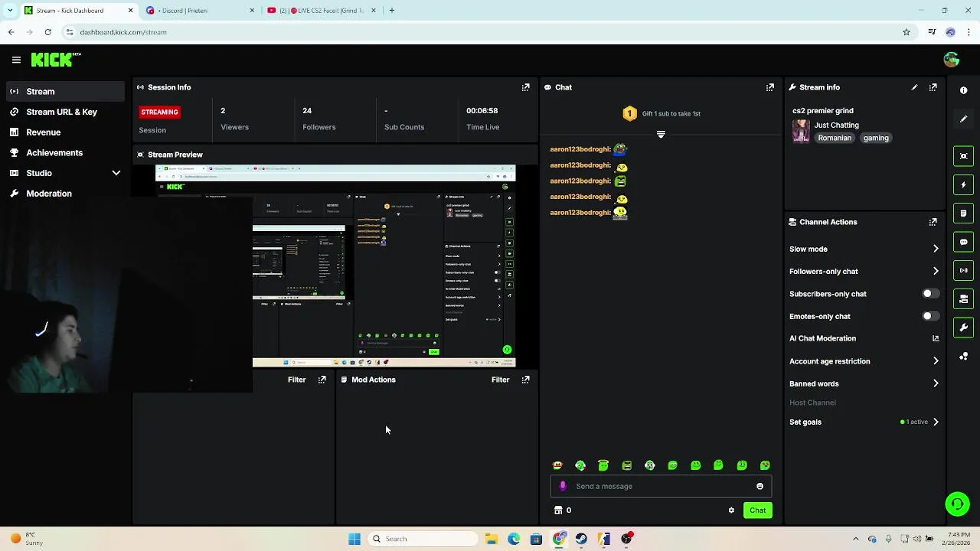Open Steam from the taskbar

(x=581, y=539)
